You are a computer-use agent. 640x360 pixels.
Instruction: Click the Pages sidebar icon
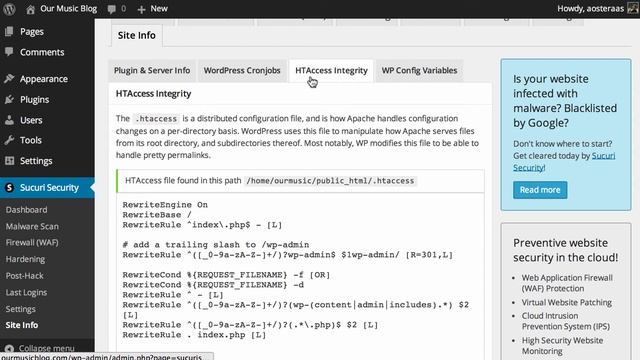click(x=9, y=31)
